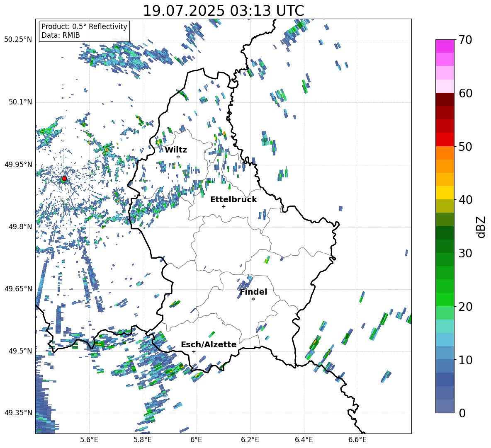This screenshot has height=448, width=491.
Task: Click the colorbar label "dBZ"
Action: 481,227
